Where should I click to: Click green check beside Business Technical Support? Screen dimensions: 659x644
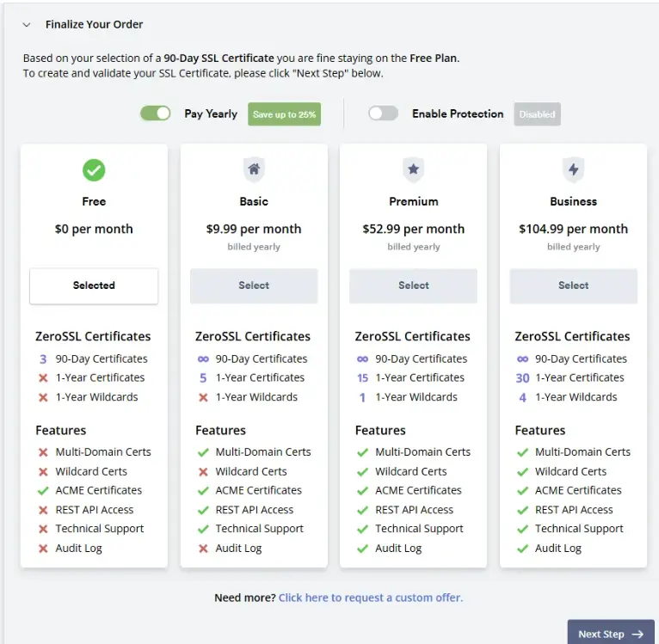522,529
